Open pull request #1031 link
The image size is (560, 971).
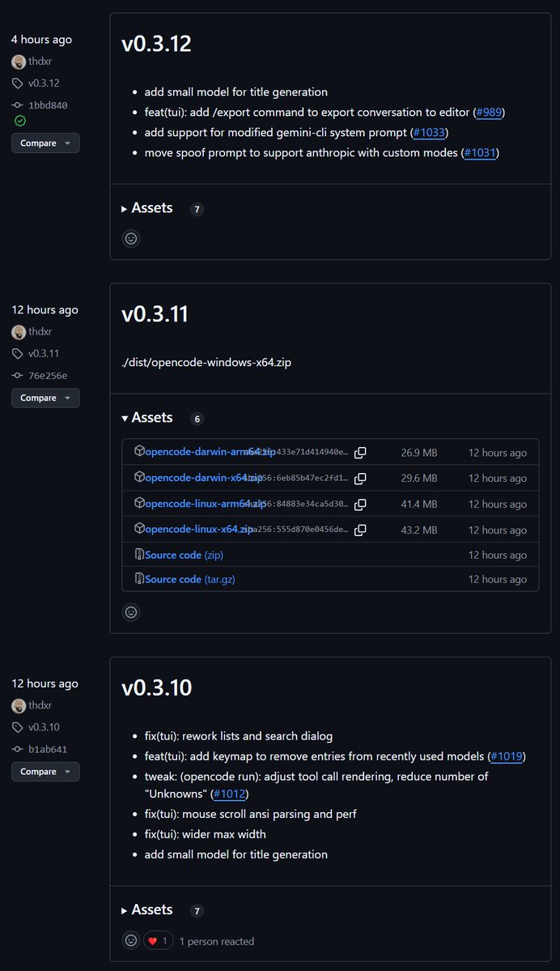pyautogui.click(x=480, y=152)
